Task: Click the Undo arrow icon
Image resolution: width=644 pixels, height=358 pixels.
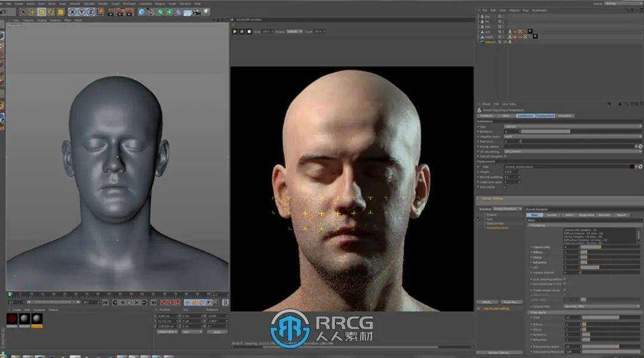Action: [4, 12]
